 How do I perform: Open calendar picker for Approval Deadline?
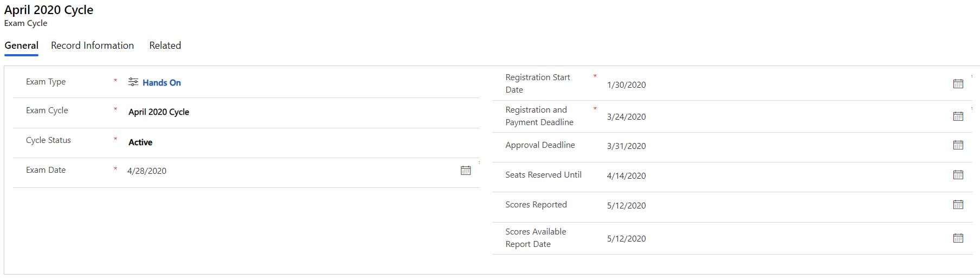958,145
